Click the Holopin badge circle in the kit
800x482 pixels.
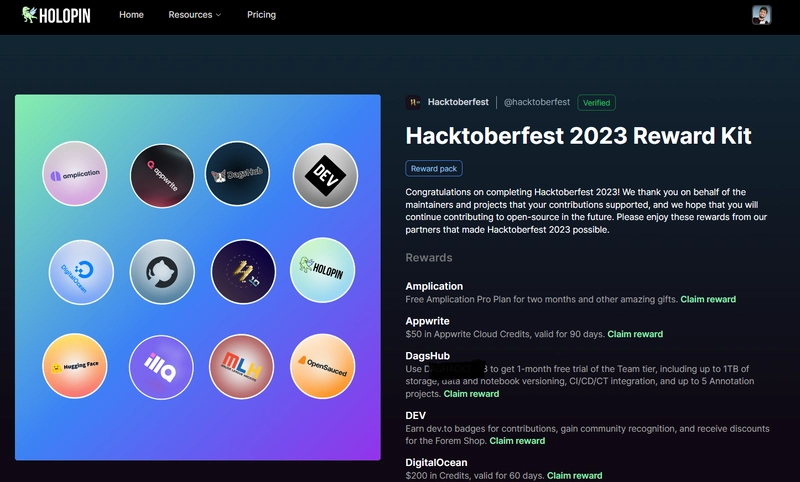pyautogui.click(x=322, y=270)
